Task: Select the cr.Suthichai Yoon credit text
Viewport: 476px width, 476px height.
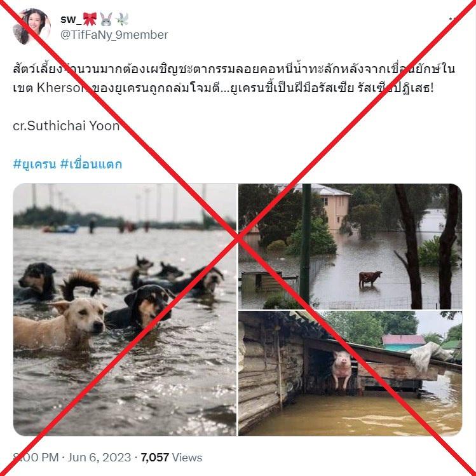Action: pos(67,126)
